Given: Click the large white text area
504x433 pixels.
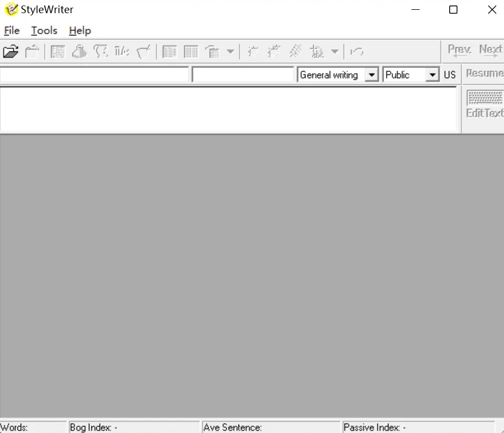Looking at the screenshot, I should pyautogui.click(x=228, y=109).
